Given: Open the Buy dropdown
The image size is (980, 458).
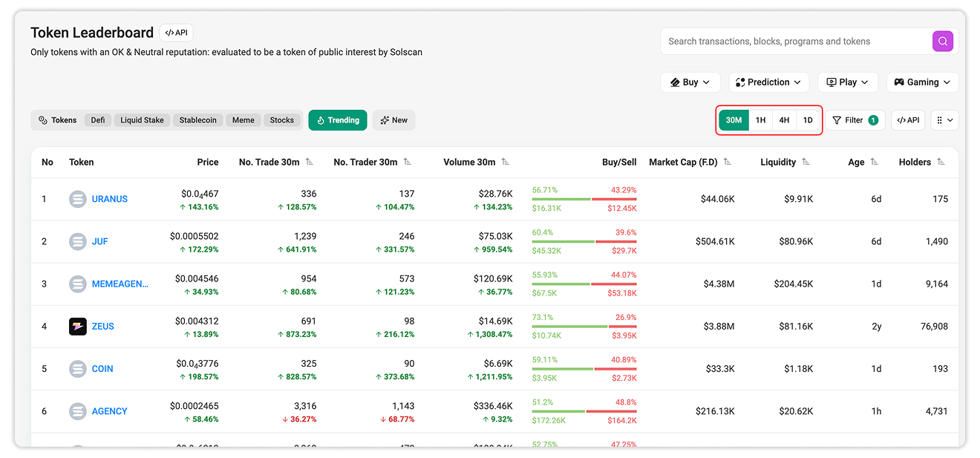Looking at the screenshot, I should click(x=690, y=82).
